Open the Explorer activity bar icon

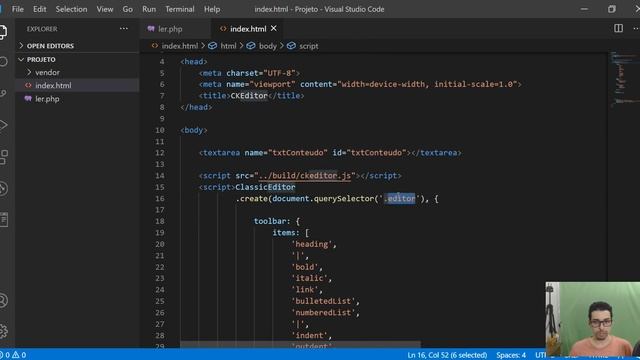pos(3,31)
